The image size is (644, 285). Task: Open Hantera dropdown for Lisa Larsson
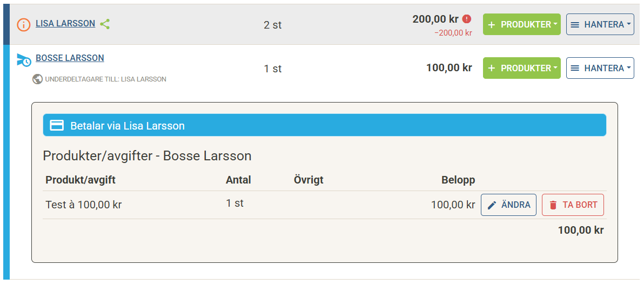point(600,24)
